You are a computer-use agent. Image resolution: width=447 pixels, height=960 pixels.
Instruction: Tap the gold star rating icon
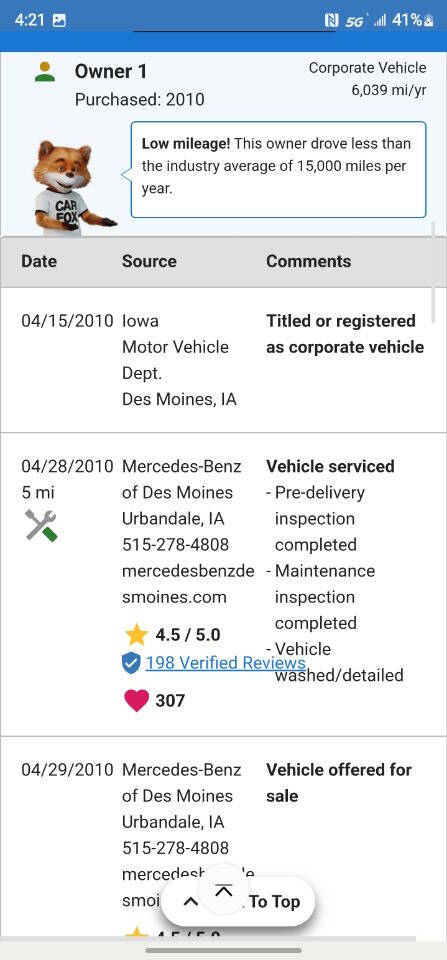click(136, 634)
